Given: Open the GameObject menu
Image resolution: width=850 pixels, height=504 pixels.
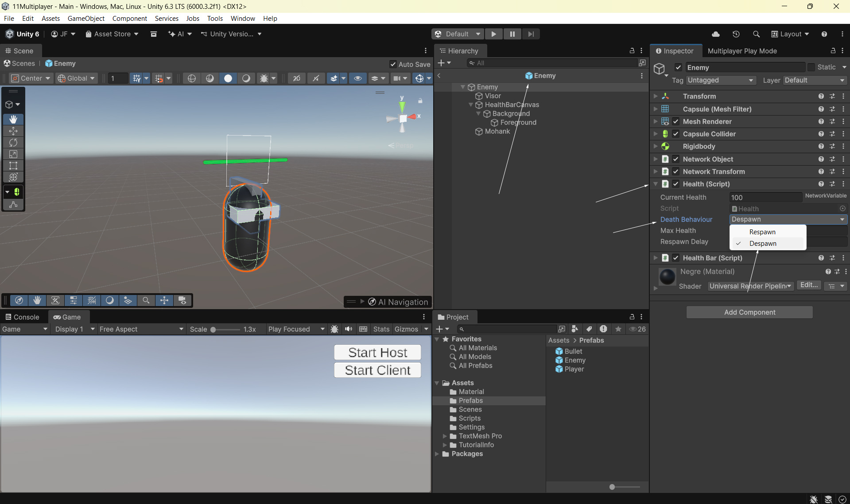Looking at the screenshot, I should click(86, 18).
